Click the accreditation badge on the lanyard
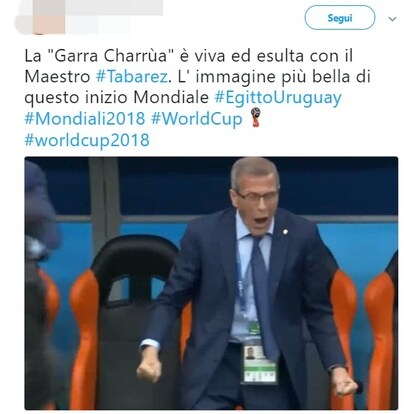 pyautogui.click(x=260, y=363)
